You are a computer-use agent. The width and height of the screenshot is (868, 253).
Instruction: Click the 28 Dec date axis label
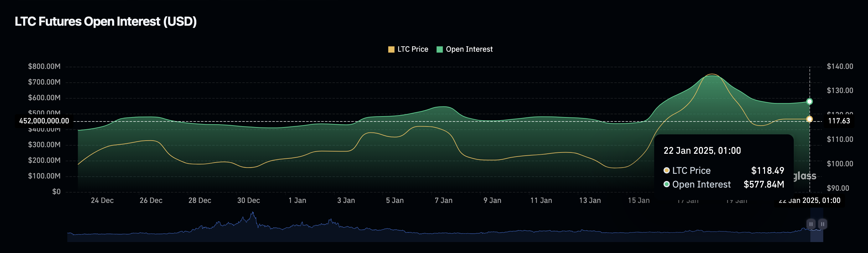point(200,200)
